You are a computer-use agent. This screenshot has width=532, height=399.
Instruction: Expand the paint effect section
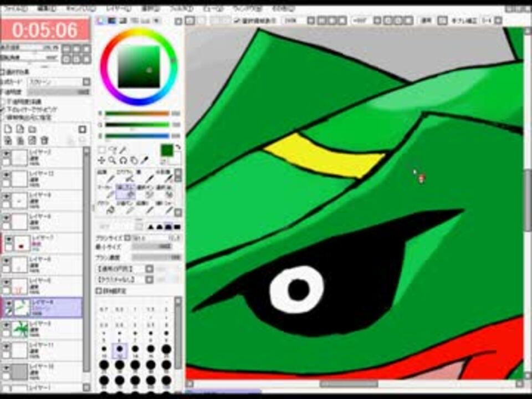click(x=3, y=72)
